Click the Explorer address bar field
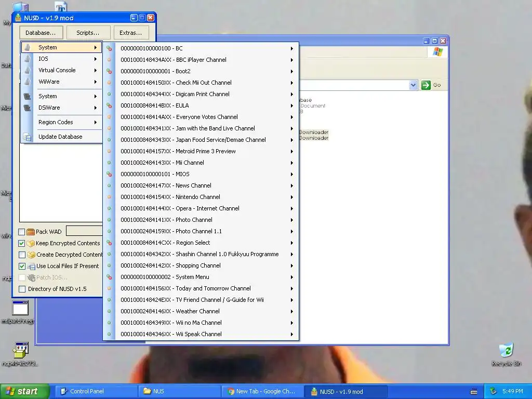532x399 pixels. pyautogui.click(x=354, y=85)
